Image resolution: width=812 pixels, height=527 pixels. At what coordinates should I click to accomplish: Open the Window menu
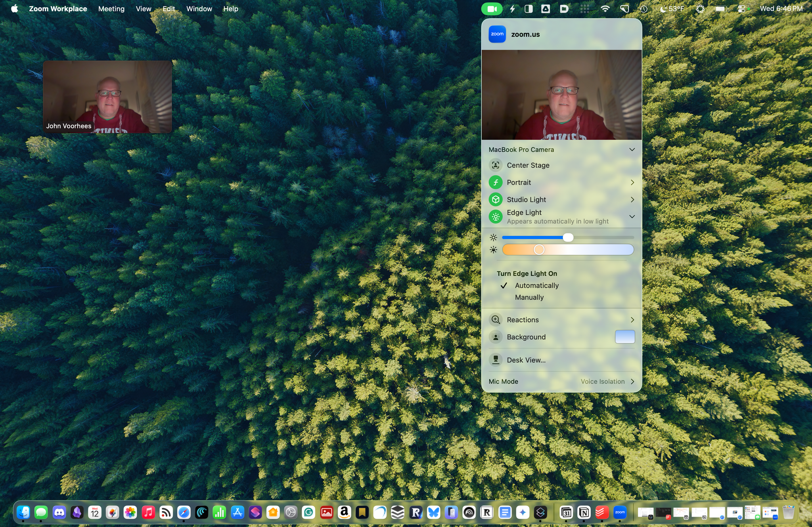coord(199,9)
